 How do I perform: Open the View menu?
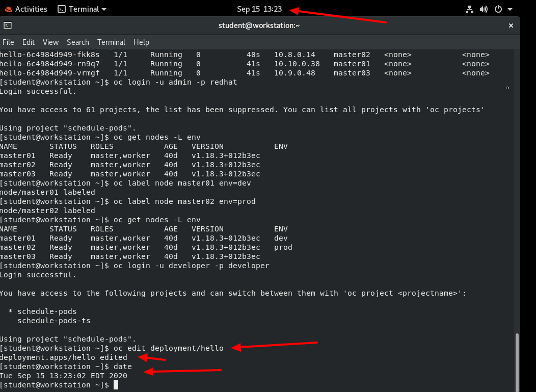(x=50, y=42)
